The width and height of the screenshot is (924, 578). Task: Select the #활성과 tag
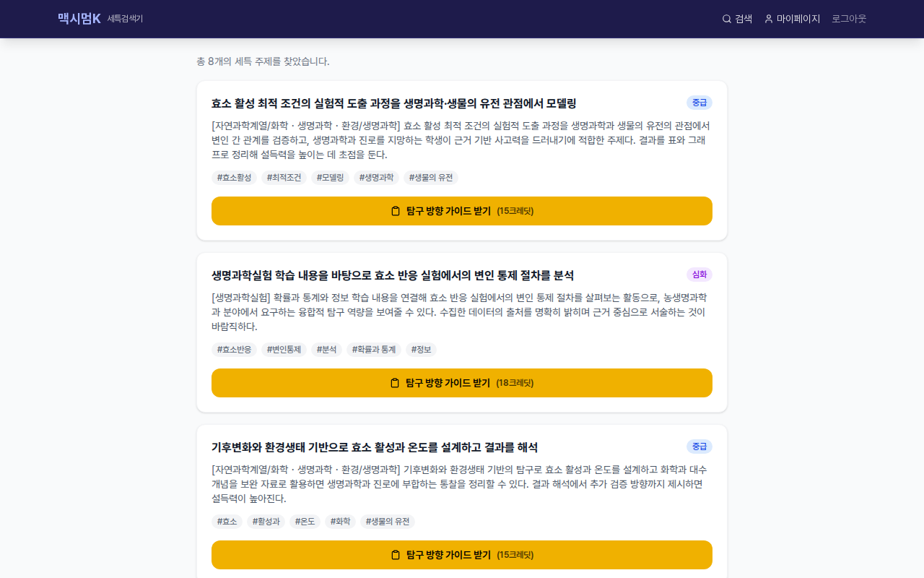point(266,522)
